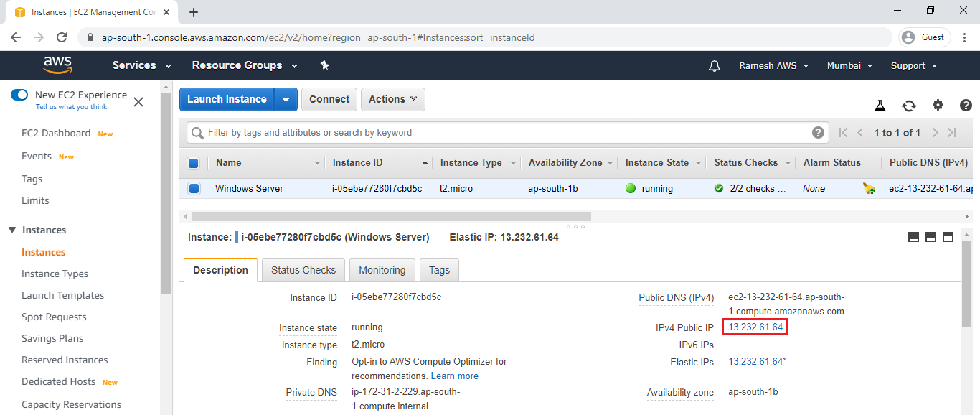Viewport: 980px width, 415px height.
Task: Open the Launch Instance dropdown arrow
Action: [286, 100]
